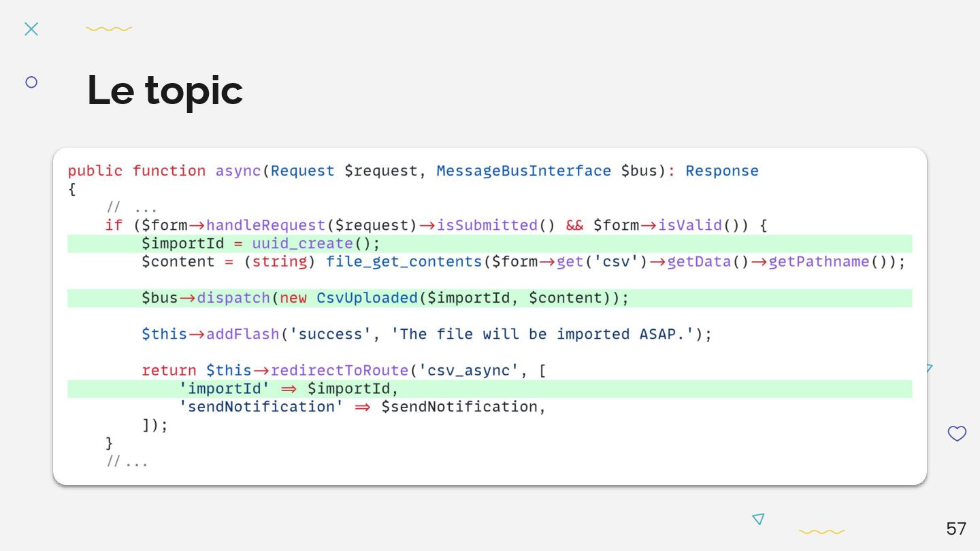Click the small purple circle beside Le topic
Screen dimensions: 980x551
tap(31, 82)
